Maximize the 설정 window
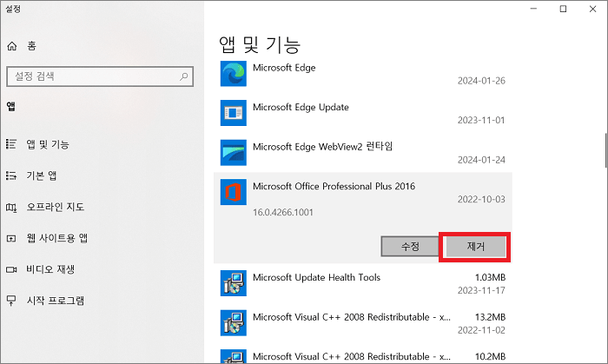 (563, 9)
